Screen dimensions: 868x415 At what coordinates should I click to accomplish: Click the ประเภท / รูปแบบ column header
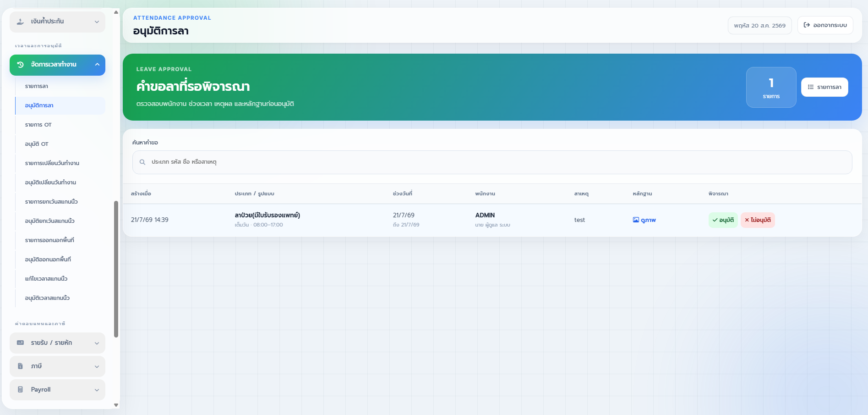[x=255, y=194]
